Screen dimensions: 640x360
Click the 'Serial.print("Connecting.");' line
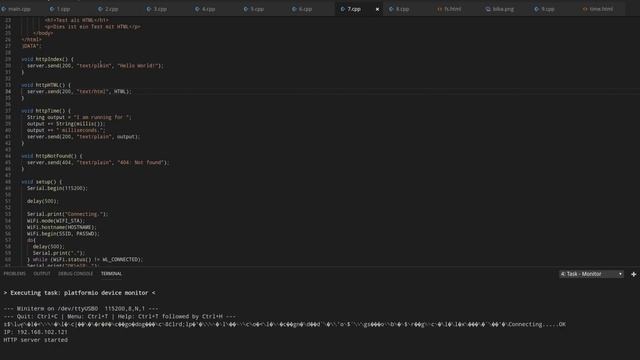pos(68,214)
